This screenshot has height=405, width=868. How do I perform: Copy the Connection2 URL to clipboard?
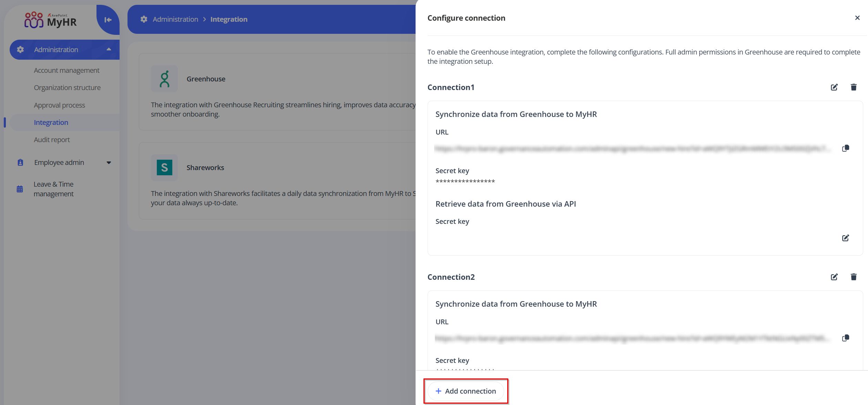pos(846,338)
